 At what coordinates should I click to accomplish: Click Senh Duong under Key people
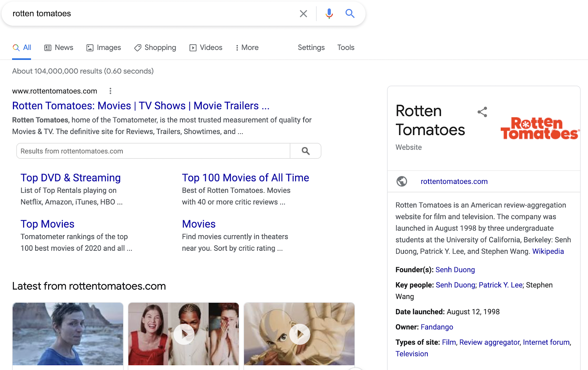click(x=455, y=285)
